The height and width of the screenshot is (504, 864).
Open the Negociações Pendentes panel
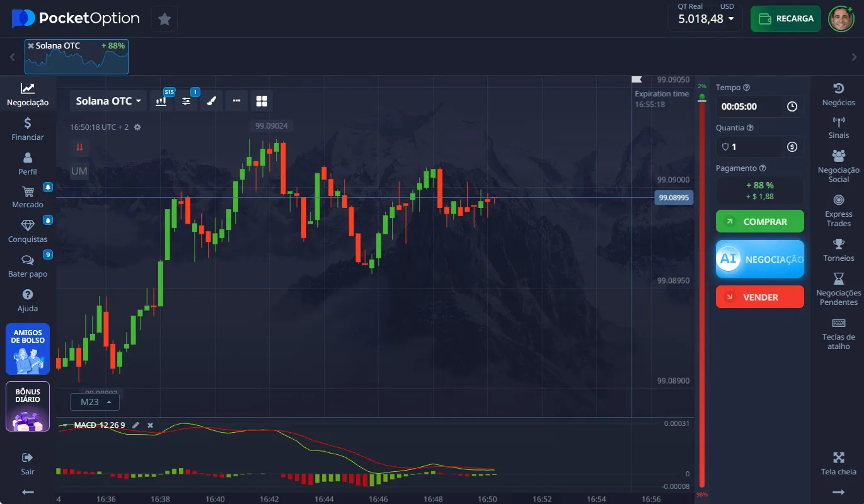[839, 289]
